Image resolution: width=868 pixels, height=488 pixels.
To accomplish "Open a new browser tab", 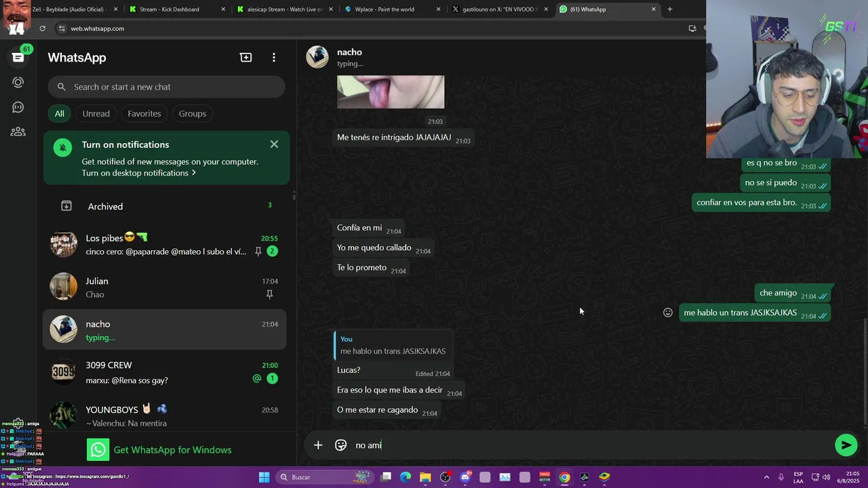I will tap(670, 9).
